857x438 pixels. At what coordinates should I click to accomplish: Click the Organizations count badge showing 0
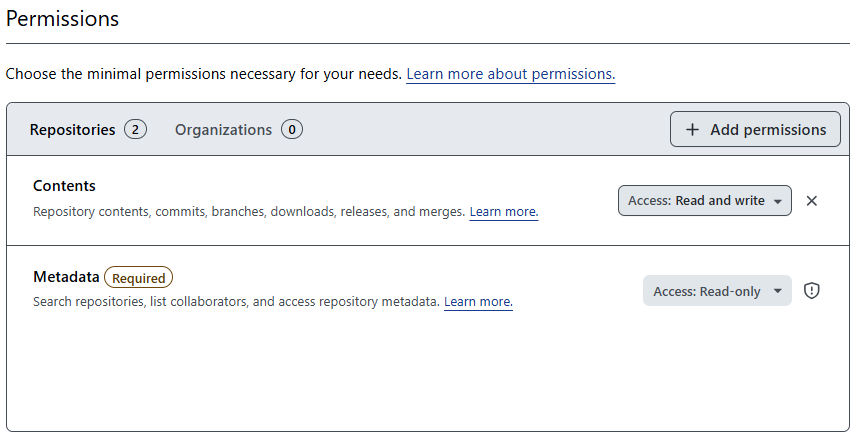point(292,130)
